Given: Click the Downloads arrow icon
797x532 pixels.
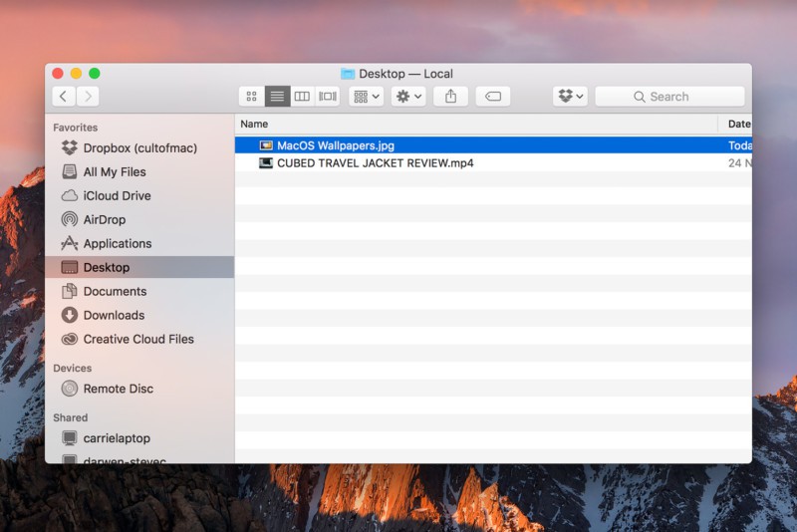Looking at the screenshot, I should coord(70,315).
